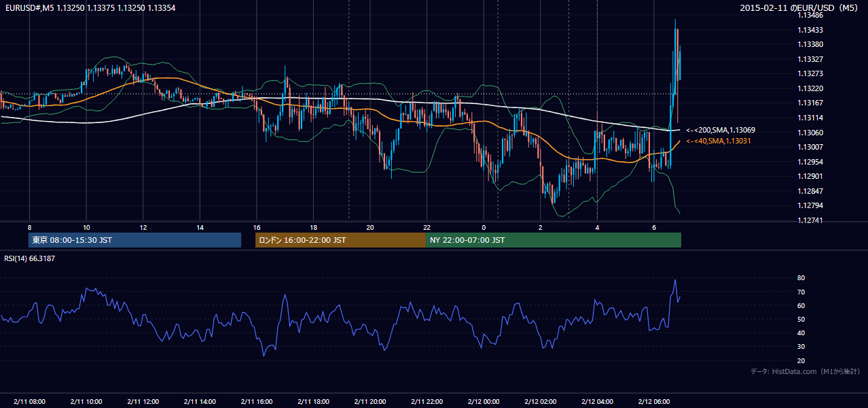
Task: Click price axis label 1.13220
Action: 812,88
